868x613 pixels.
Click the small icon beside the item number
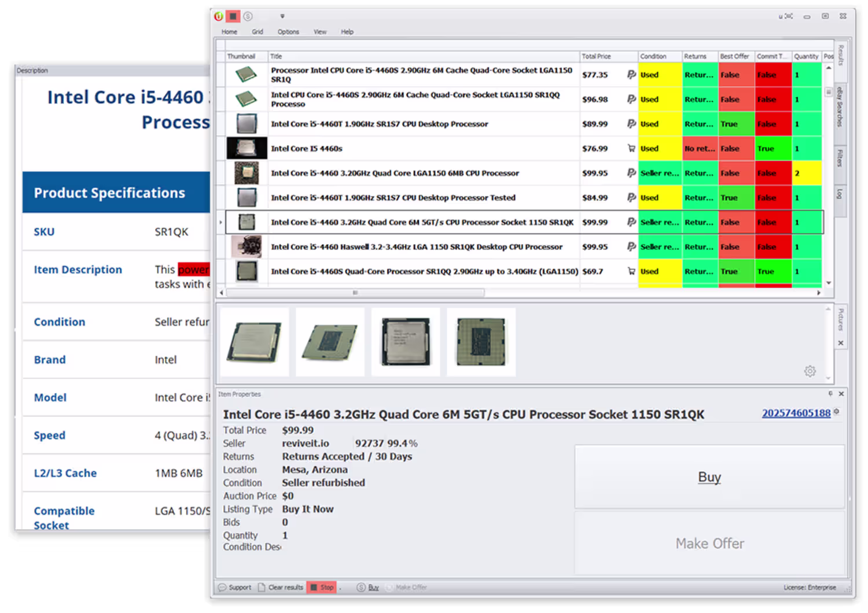[837, 412]
